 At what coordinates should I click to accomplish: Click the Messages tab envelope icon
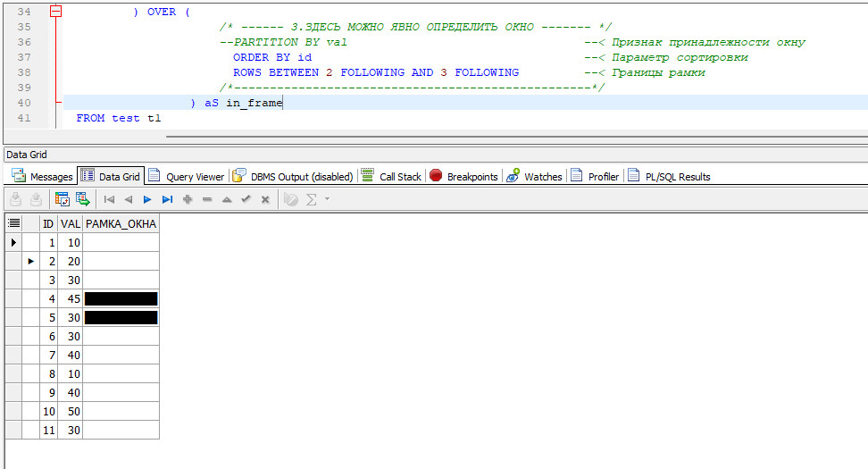(x=19, y=176)
